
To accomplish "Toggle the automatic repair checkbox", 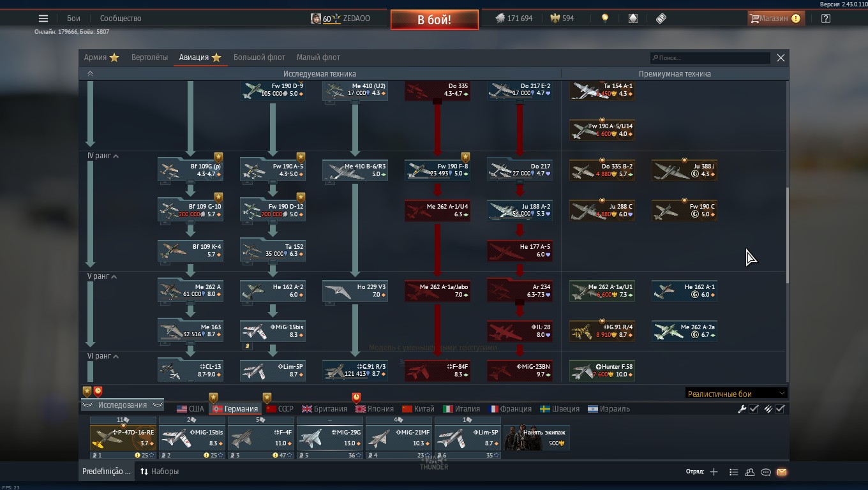I will pyautogui.click(x=754, y=409).
